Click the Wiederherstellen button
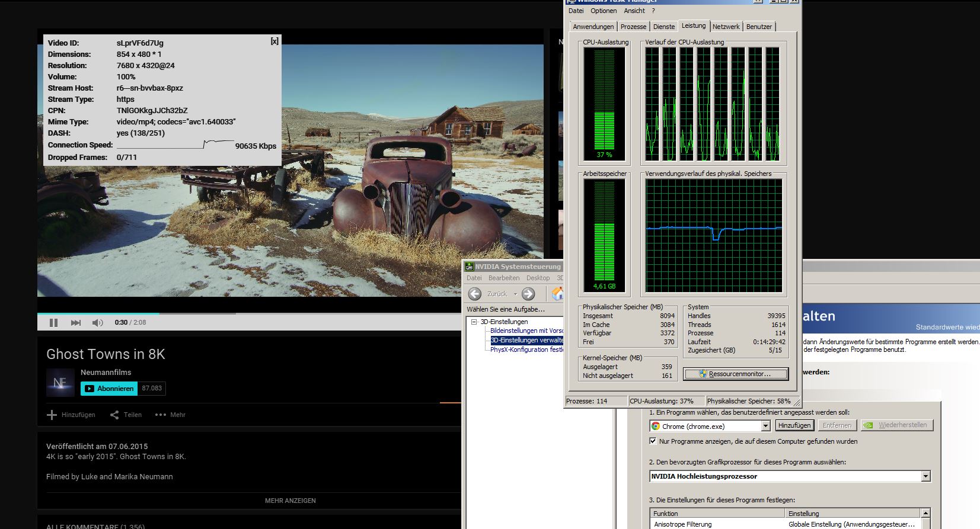 pos(897,425)
